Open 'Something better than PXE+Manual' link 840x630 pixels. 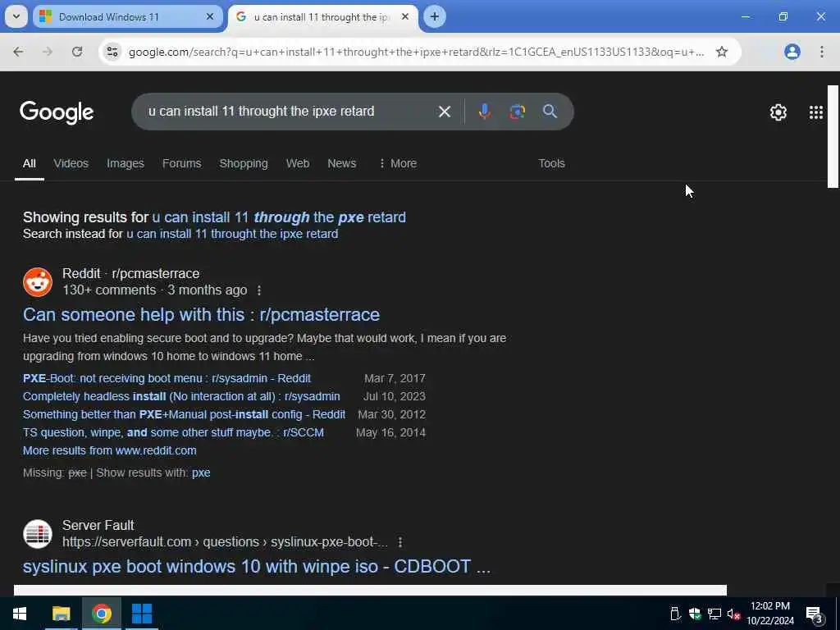tap(185, 414)
